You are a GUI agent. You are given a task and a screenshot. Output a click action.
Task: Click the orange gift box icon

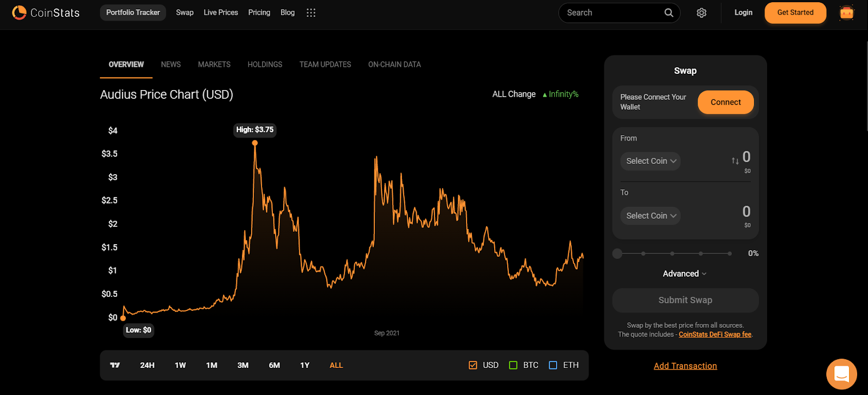pyautogui.click(x=846, y=12)
